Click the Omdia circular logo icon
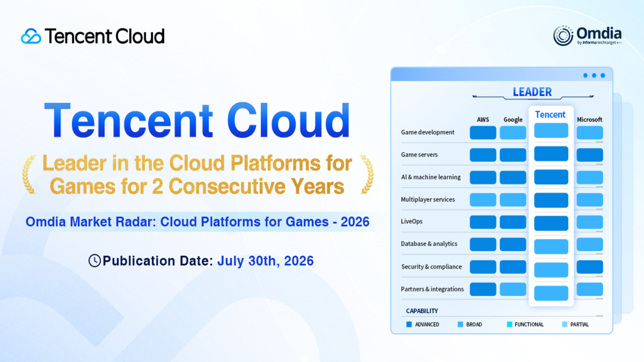Viewport: 644px width, 362px height. coord(563,36)
